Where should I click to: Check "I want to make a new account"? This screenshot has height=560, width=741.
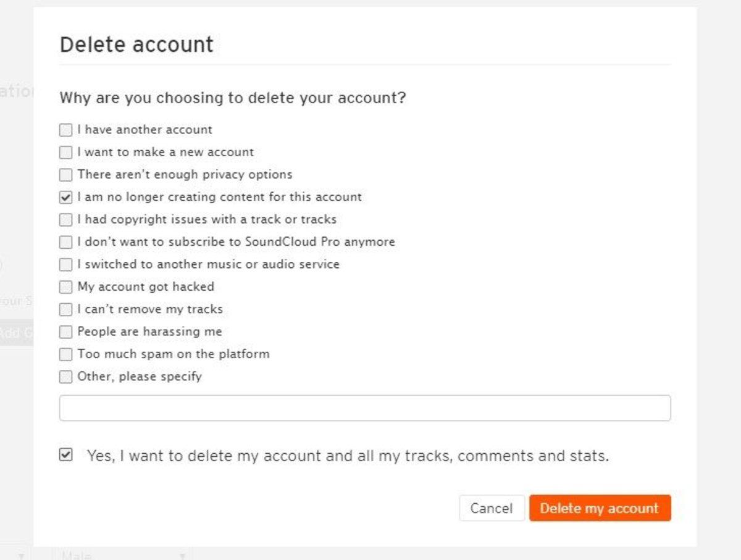pos(65,152)
